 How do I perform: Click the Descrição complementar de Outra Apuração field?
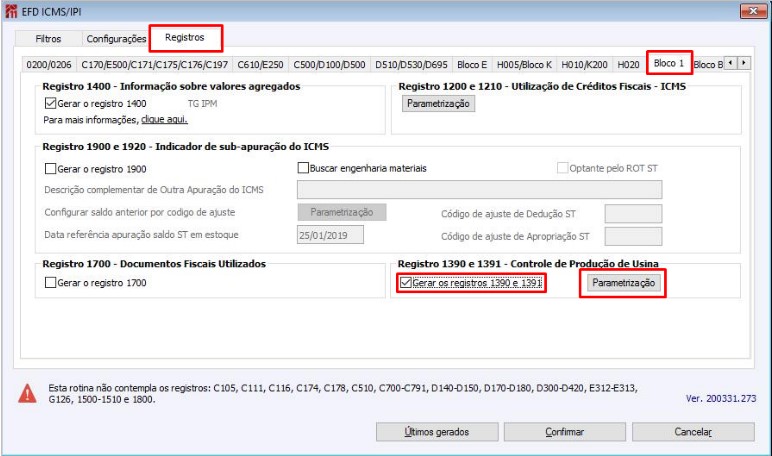(x=480, y=190)
